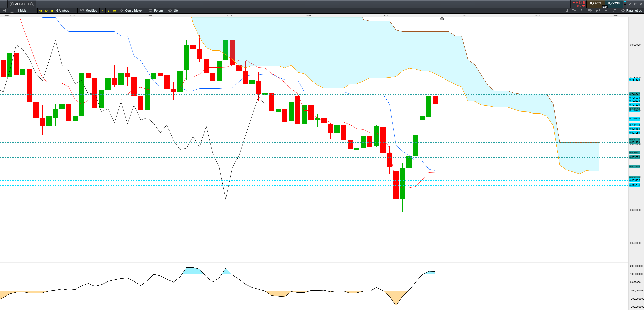Select the 0,698164 price level label
Screen dimensions: 644x310
pos(635,129)
